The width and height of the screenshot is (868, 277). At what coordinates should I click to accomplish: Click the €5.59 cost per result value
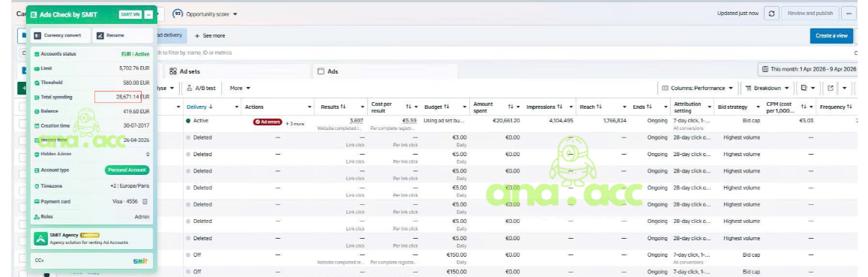[409, 120]
